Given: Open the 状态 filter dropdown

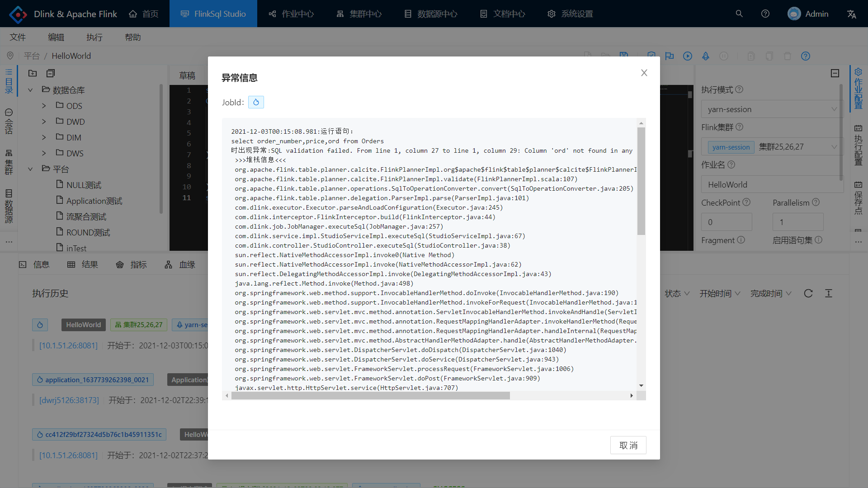Looking at the screenshot, I should (677, 293).
